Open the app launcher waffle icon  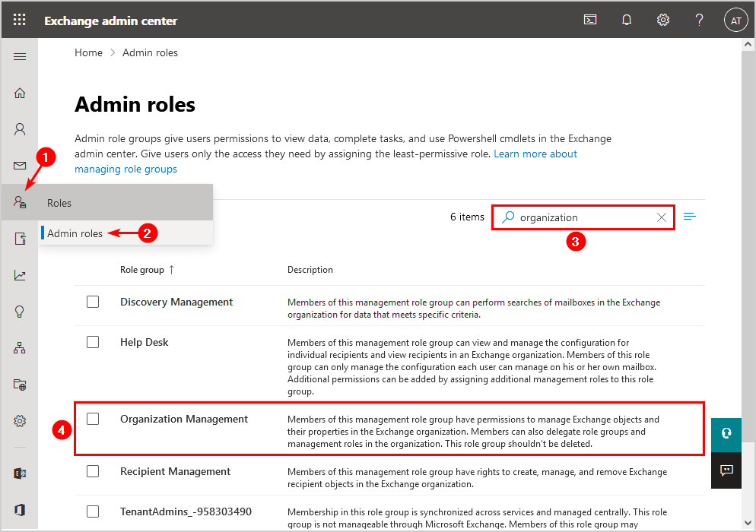pos(19,20)
